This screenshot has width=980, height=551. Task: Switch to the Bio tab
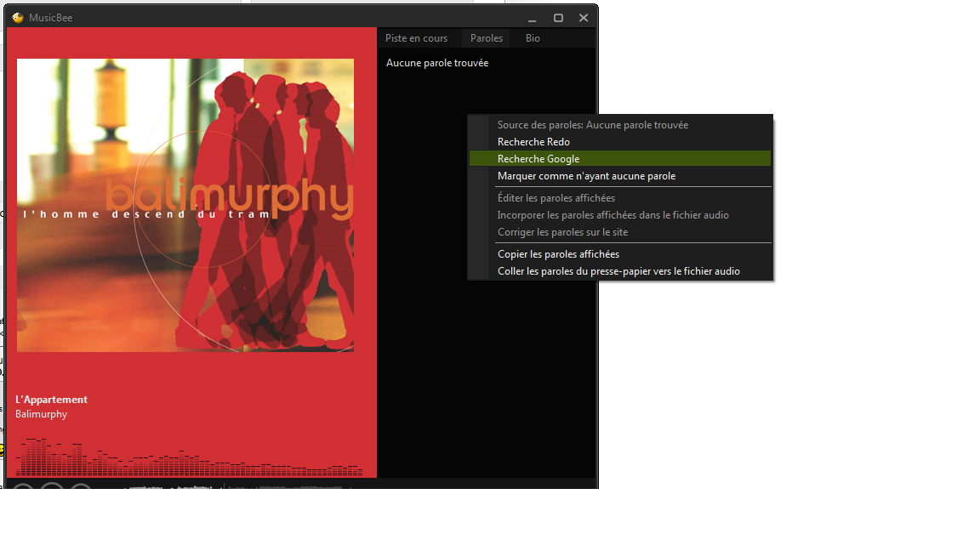pos(533,38)
